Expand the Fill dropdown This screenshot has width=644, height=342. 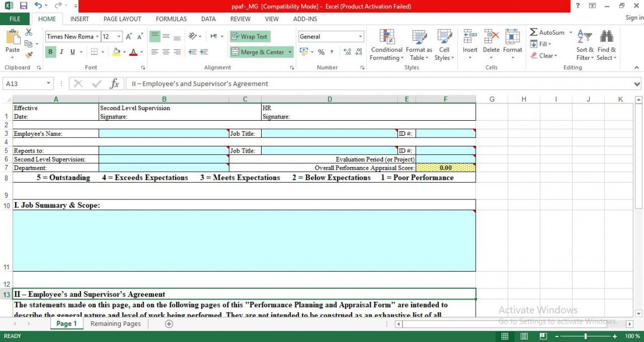tap(550, 44)
